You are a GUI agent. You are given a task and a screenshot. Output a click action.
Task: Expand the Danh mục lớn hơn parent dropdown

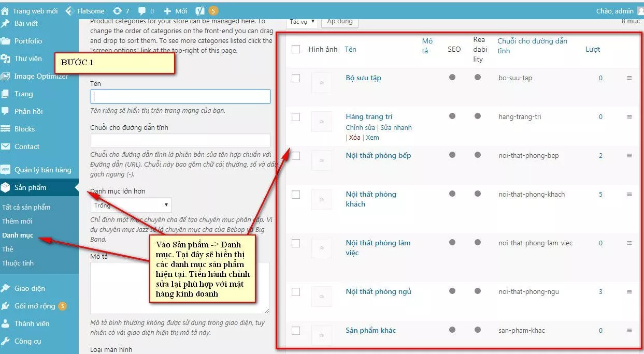pyautogui.click(x=131, y=205)
